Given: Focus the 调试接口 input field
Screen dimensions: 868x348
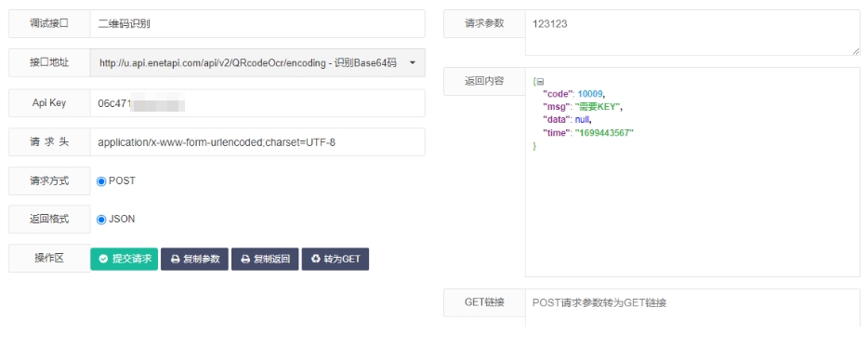Looking at the screenshot, I should [x=257, y=24].
